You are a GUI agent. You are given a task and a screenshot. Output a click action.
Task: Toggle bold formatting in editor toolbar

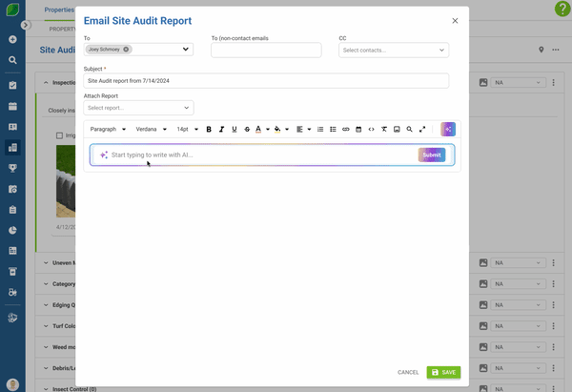(x=209, y=129)
